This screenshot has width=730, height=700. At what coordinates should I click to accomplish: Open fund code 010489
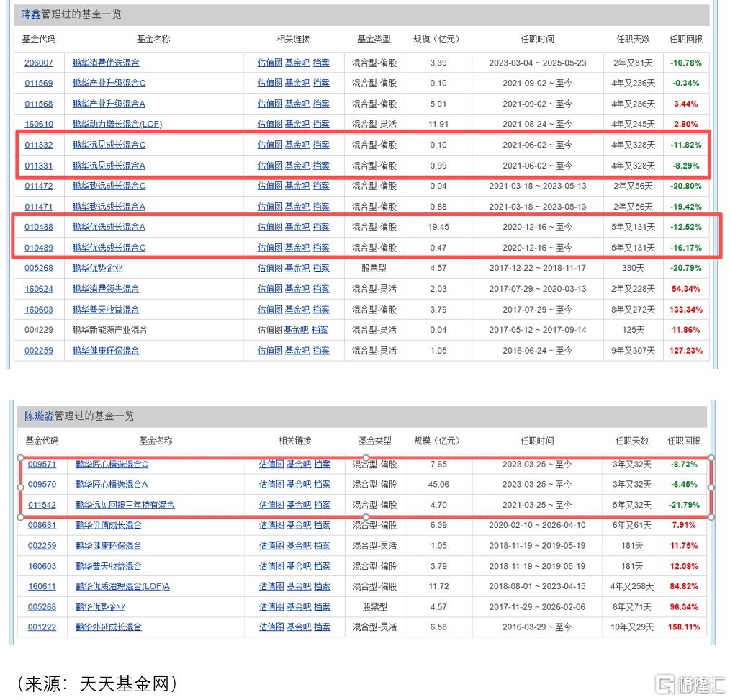(x=39, y=248)
